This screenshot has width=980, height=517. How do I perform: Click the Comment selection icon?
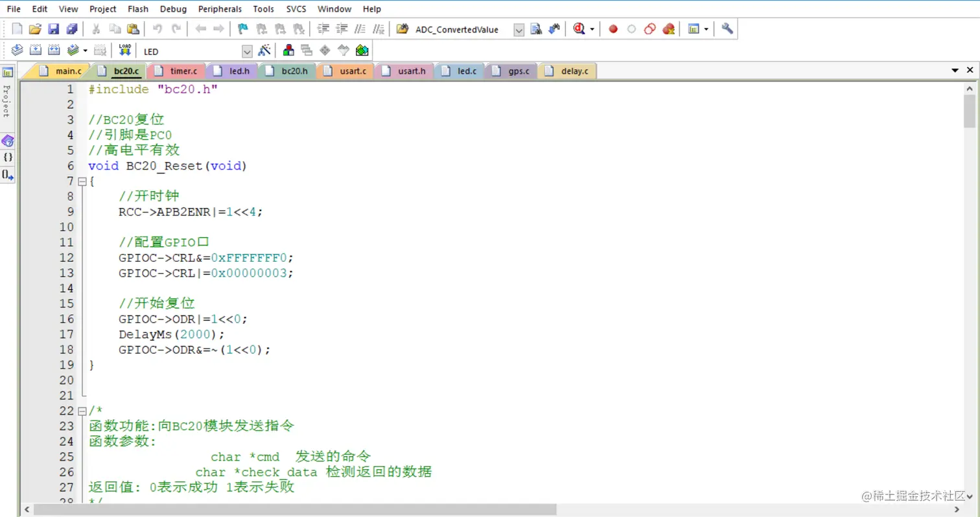[x=361, y=29]
